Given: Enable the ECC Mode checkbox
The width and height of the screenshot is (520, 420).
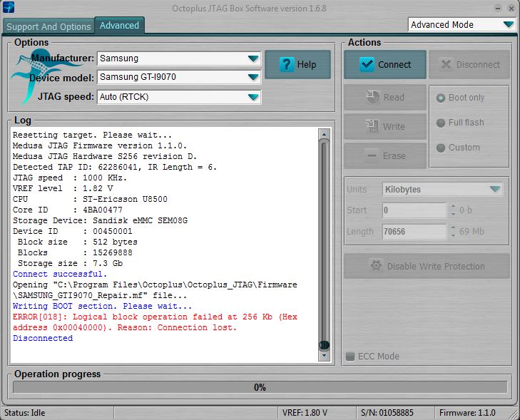Looking at the screenshot, I should pos(350,357).
